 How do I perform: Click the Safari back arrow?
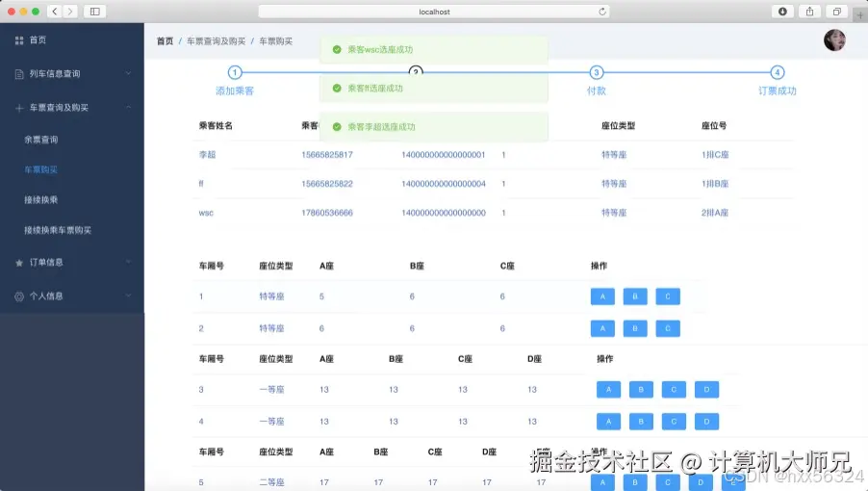tap(55, 11)
